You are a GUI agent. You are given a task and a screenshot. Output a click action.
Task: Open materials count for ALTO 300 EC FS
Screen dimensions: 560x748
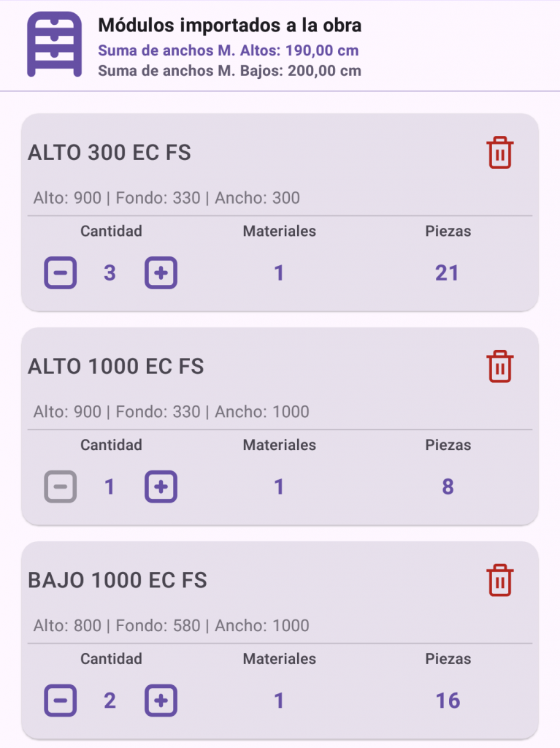[x=279, y=273]
